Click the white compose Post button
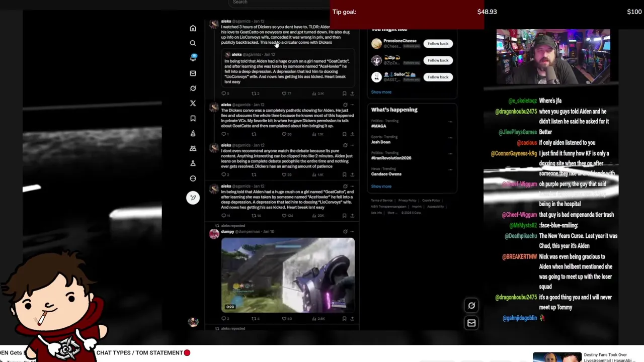Image resolution: width=644 pixels, height=362 pixels. pos(193,198)
